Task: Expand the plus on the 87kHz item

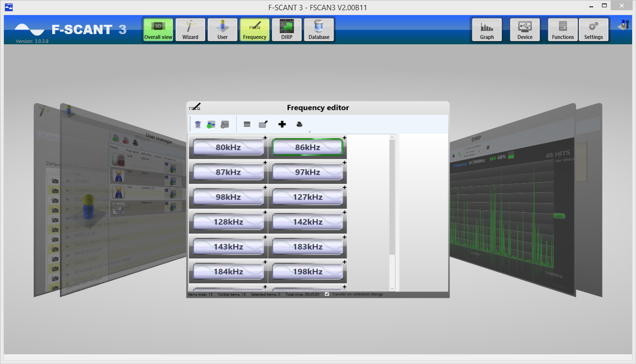Action: point(265,163)
